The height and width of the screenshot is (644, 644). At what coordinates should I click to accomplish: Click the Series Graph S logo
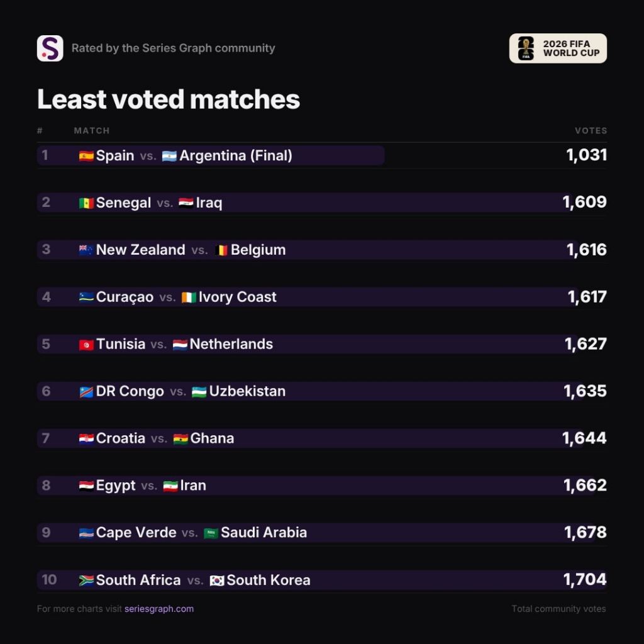[x=50, y=48]
